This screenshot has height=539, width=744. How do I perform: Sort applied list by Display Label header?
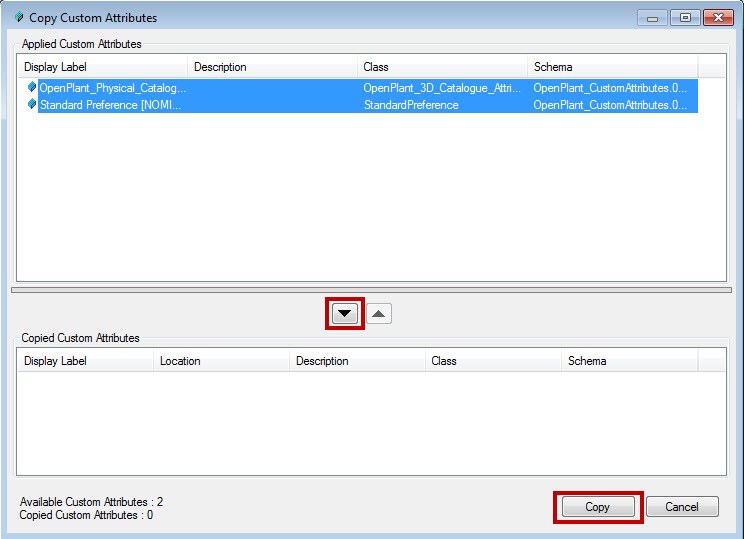[102, 67]
